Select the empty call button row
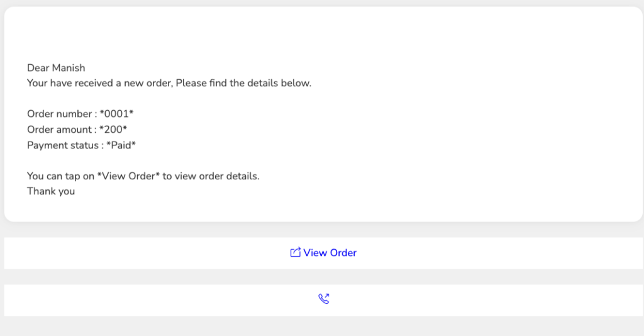The height and width of the screenshot is (336, 644). click(x=323, y=300)
